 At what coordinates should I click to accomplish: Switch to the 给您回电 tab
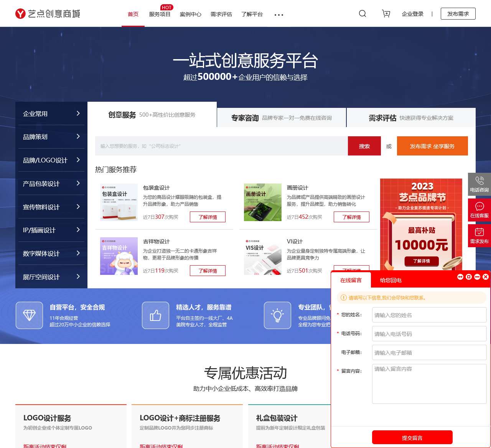pos(391,280)
